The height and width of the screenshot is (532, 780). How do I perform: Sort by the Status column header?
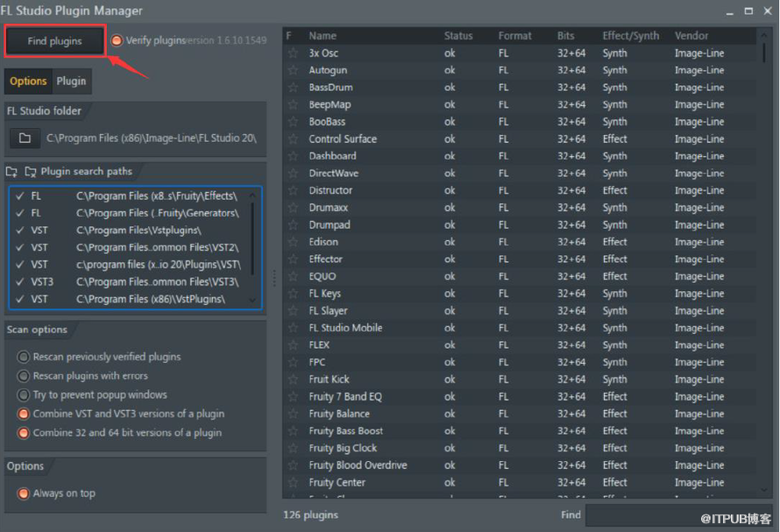458,36
